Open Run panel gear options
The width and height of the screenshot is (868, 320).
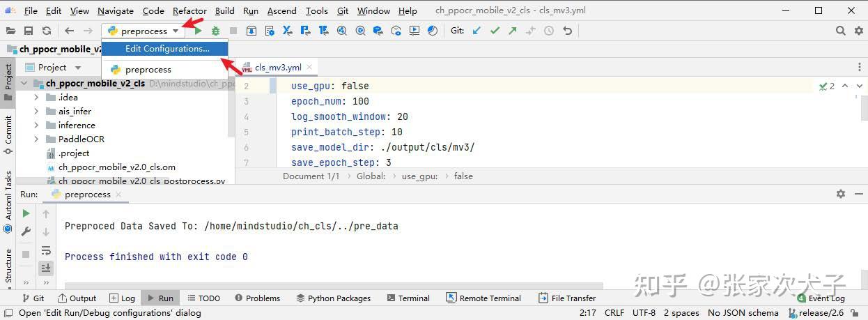(841, 194)
